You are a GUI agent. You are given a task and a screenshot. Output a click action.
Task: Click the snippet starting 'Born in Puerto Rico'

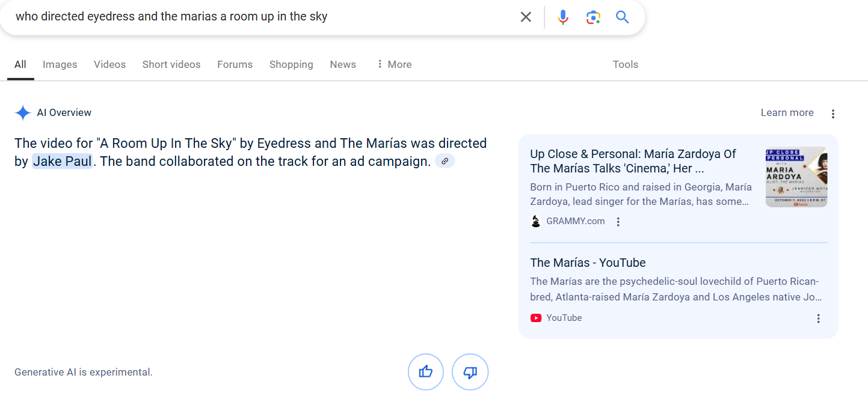(639, 194)
